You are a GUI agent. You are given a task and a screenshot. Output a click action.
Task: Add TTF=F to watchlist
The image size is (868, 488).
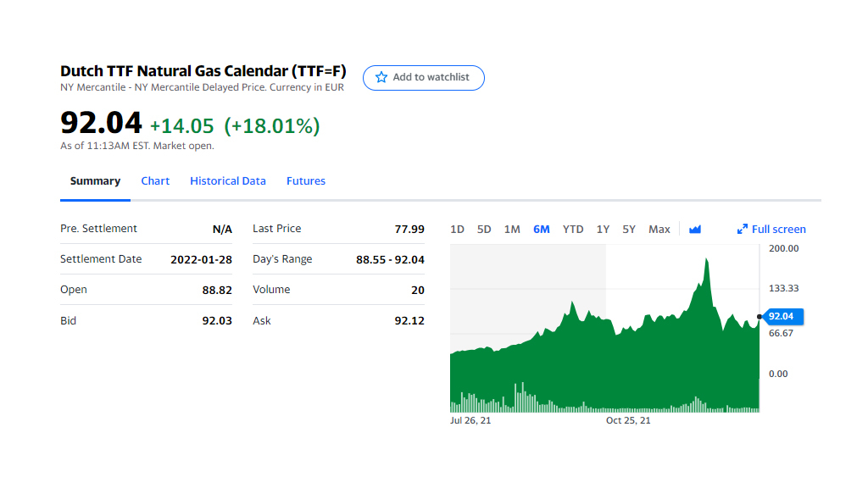click(x=424, y=77)
